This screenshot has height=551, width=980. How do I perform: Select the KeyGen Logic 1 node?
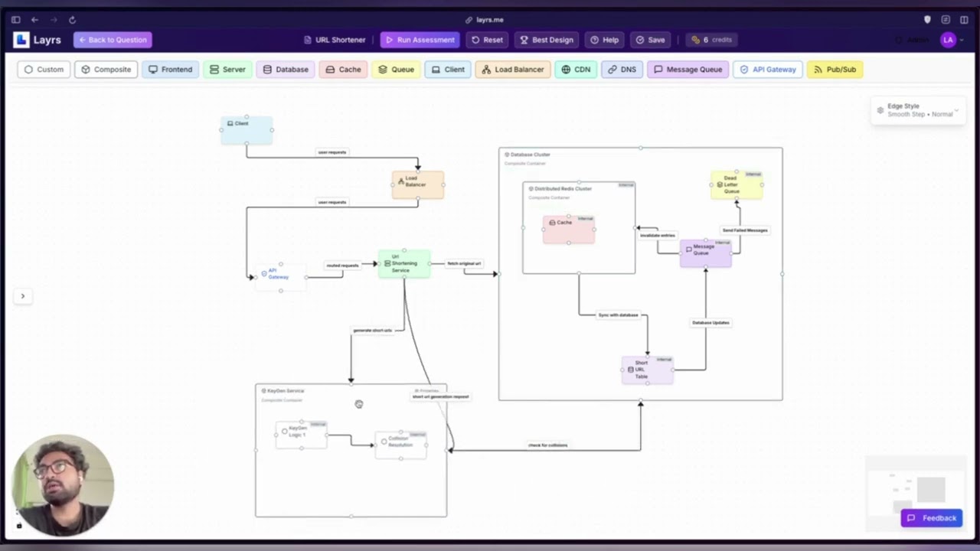point(301,435)
